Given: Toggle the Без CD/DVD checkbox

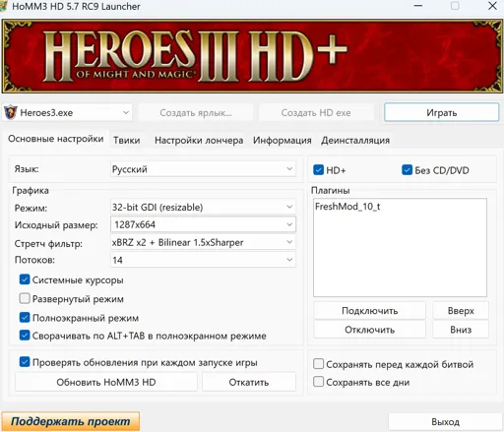Looking at the screenshot, I should 407,170.
